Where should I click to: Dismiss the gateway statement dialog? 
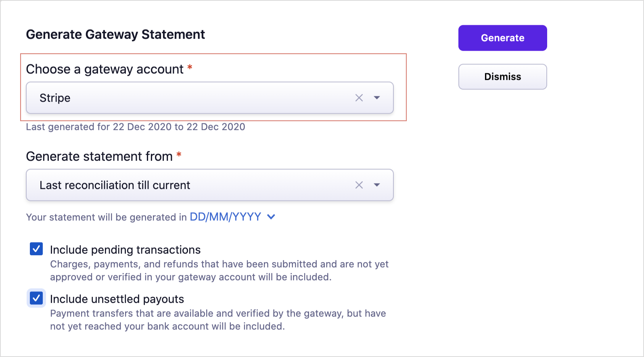(502, 77)
